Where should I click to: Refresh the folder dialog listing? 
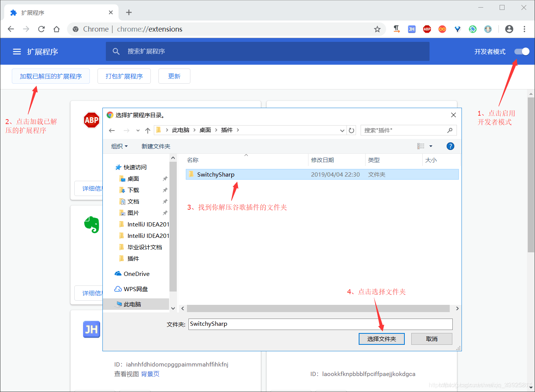coord(351,130)
